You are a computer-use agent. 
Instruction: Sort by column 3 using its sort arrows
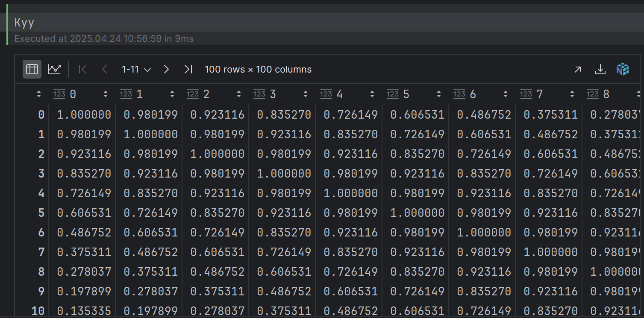click(306, 94)
